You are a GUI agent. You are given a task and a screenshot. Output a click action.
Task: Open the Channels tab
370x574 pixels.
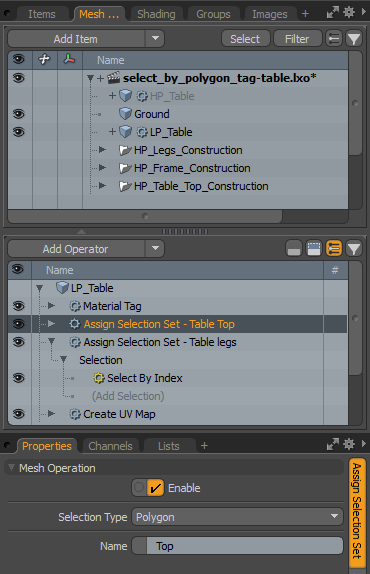(x=110, y=446)
